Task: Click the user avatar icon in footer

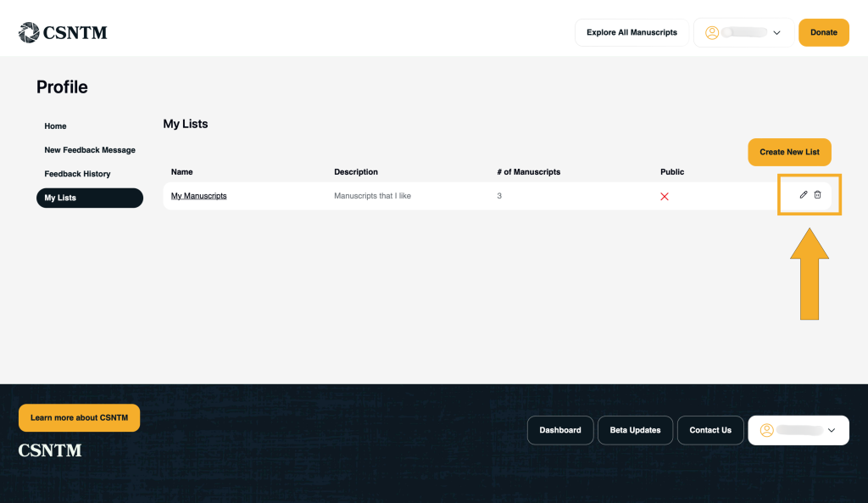Action: (766, 430)
